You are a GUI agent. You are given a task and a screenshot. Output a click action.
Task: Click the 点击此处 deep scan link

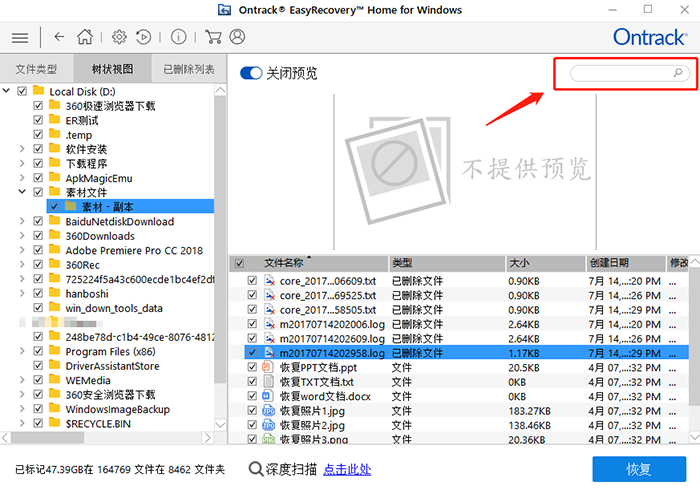[347, 469]
